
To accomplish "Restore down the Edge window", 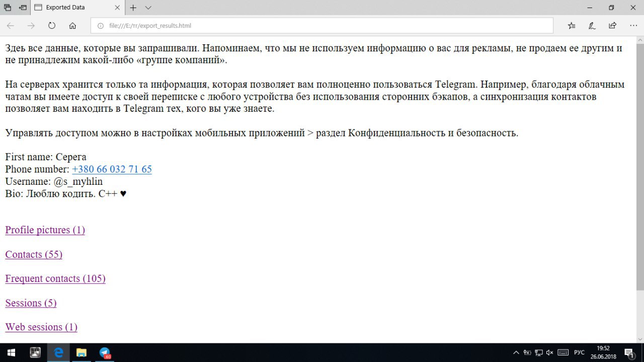I will click(x=611, y=8).
